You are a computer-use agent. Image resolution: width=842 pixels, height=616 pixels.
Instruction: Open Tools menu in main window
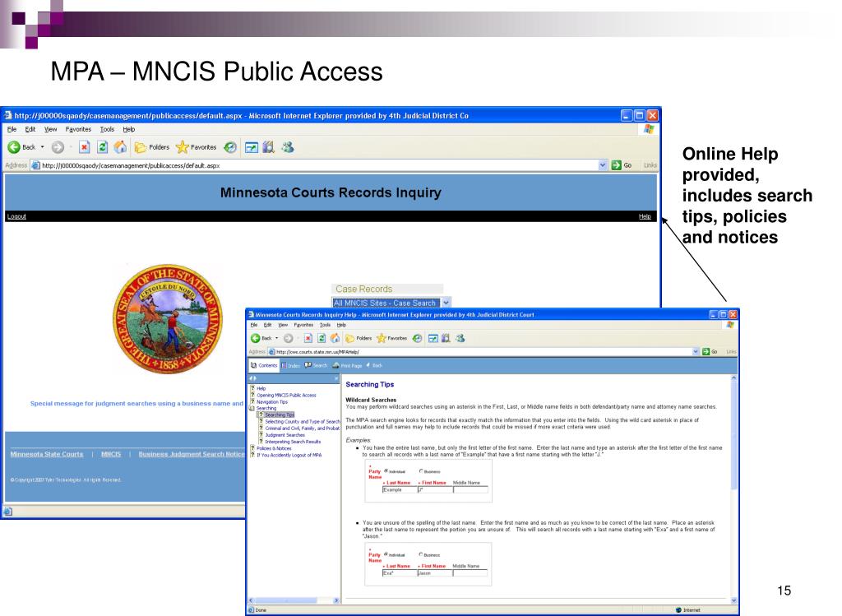107,129
